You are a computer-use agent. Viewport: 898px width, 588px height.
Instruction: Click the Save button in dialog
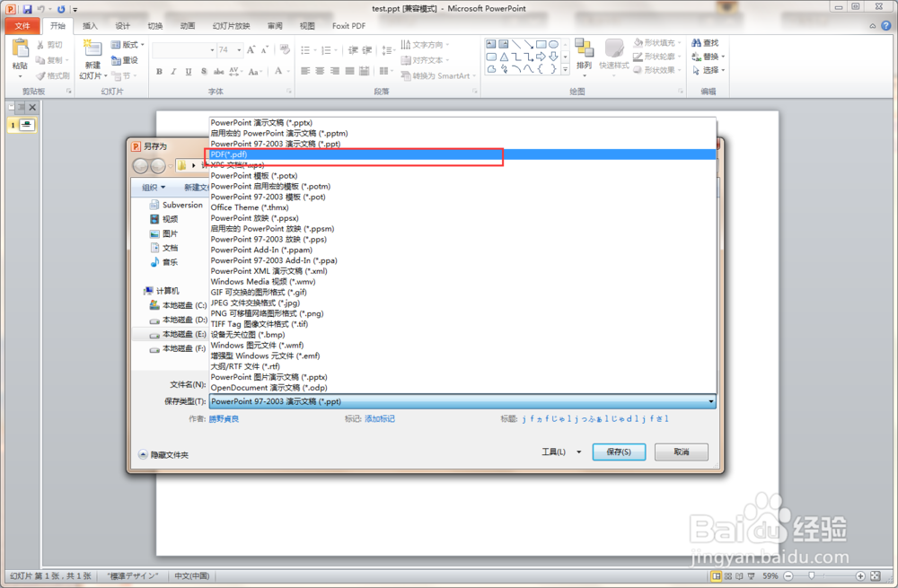point(619,452)
